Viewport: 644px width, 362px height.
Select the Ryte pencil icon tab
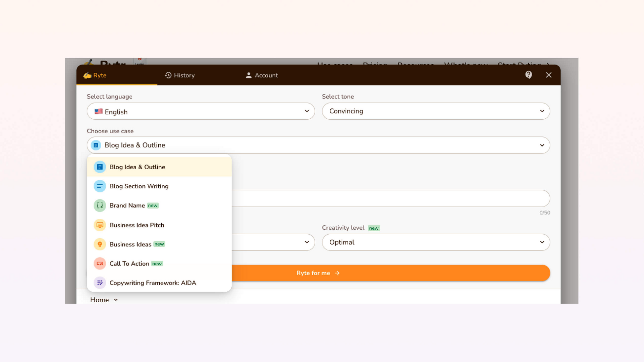click(87, 75)
